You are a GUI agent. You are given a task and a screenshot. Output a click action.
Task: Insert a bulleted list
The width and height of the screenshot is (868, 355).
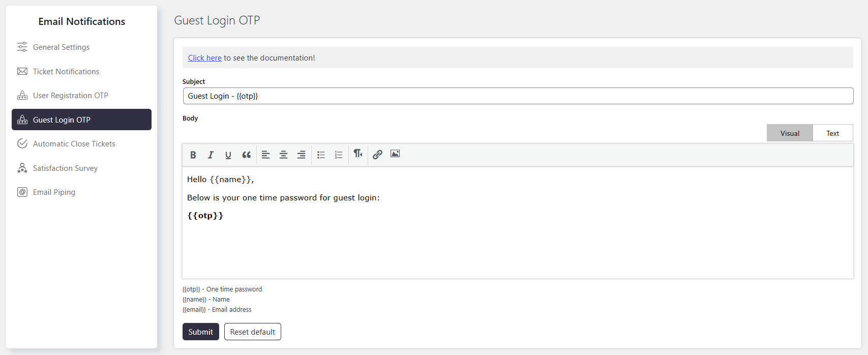pyautogui.click(x=321, y=155)
